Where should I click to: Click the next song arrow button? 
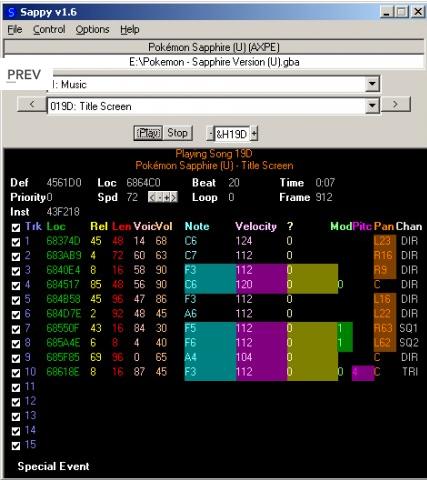(x=395, y=105)
